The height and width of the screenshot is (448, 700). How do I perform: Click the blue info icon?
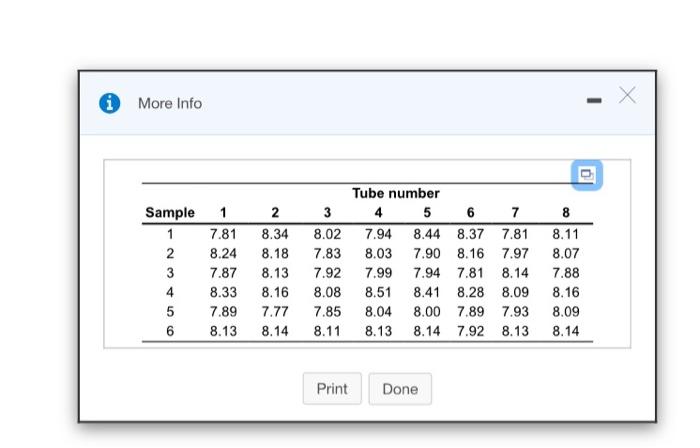point(109,104)
